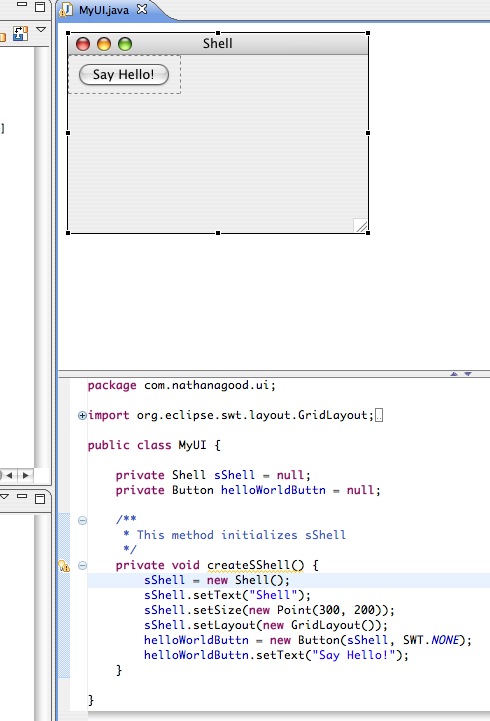Image resolution: width=490 pixels, height=721 pixels.
Task: Click the up arrow on the sash divider
Action: point(454,374)
